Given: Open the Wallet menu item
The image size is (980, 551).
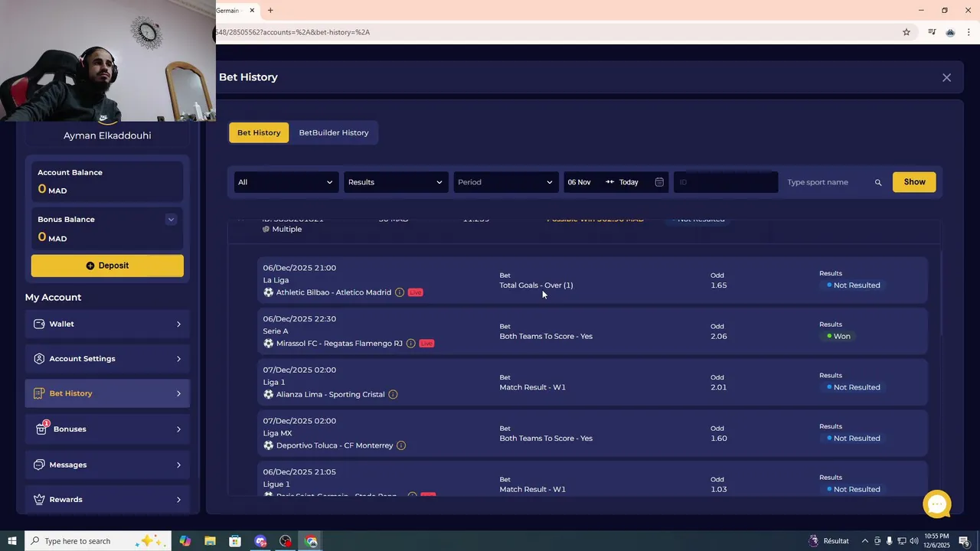Looking at the screenshot, I should pyautogui.click(x=107, y=324).
